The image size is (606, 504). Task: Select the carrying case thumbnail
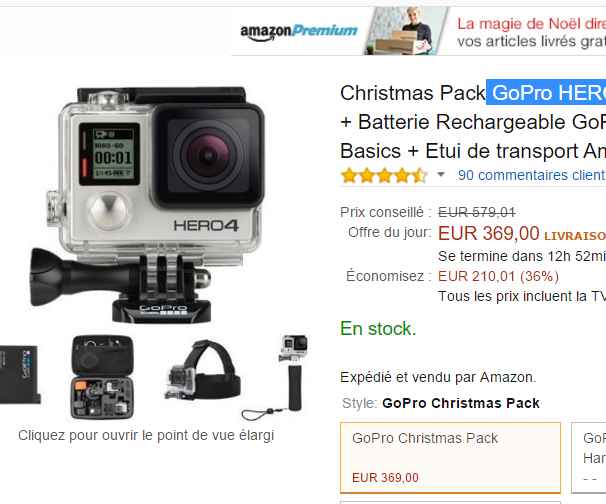coord(102,377)
